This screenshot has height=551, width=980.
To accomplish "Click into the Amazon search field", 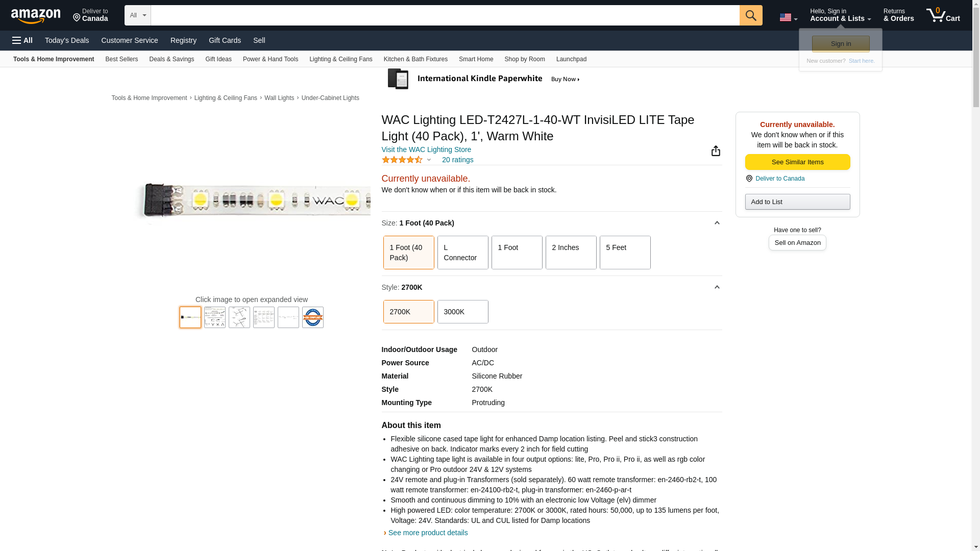I will click(444, 15).
